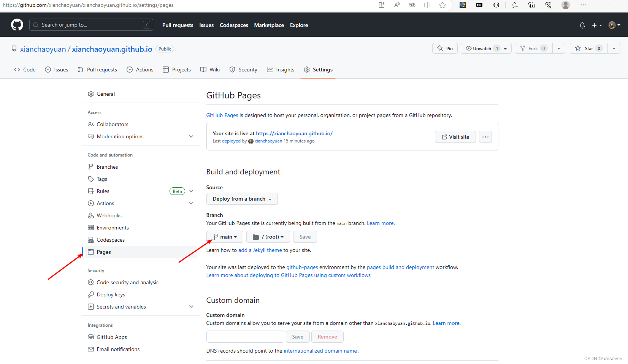
Task: Switch to the Wiki tab
Action: pos(210,70)
